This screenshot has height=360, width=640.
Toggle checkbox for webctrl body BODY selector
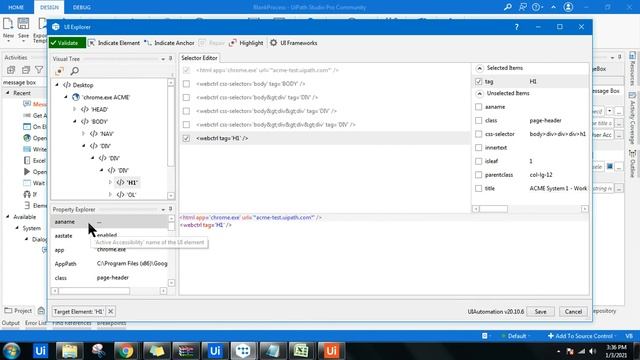pos(186,84)
